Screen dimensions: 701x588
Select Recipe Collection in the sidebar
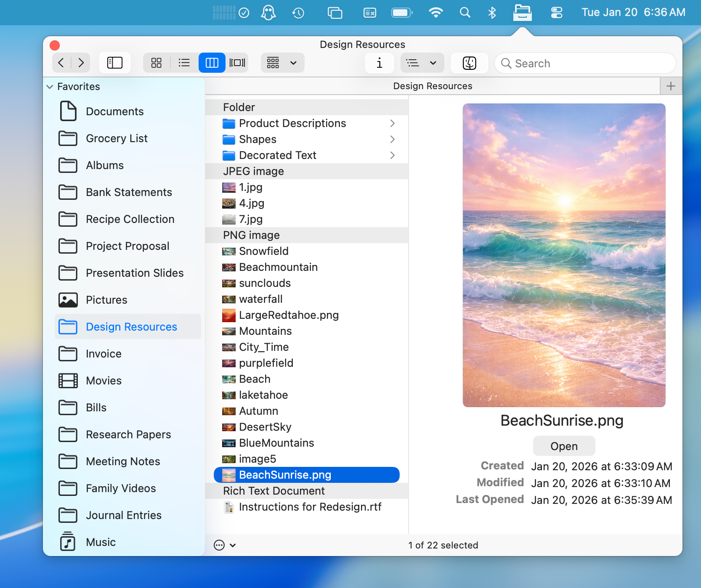point(130,219)
